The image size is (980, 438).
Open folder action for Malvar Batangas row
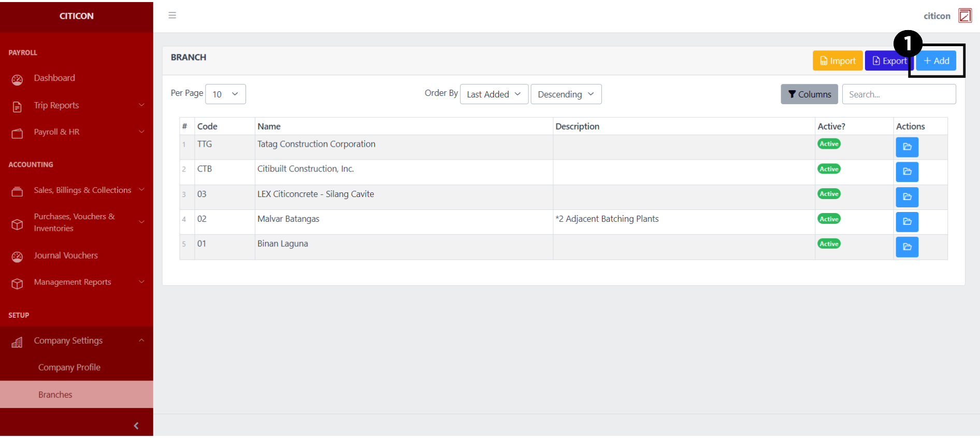906,222
